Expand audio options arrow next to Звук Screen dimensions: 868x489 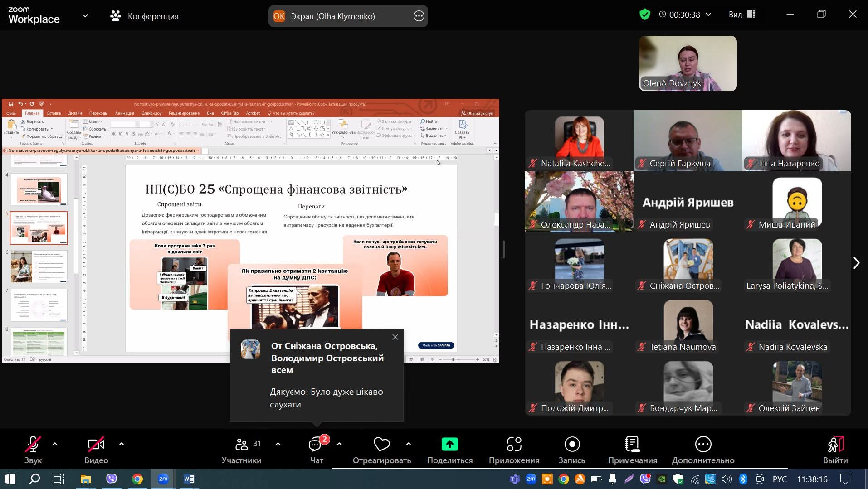tap(55, 444)
